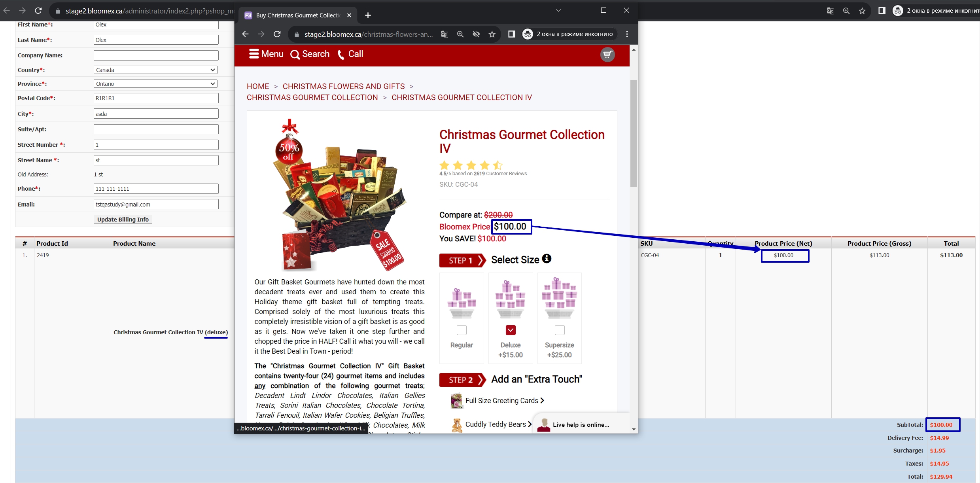Click the Last Name input field
Screen dimensions: 980x483
[x=156, y=40]
